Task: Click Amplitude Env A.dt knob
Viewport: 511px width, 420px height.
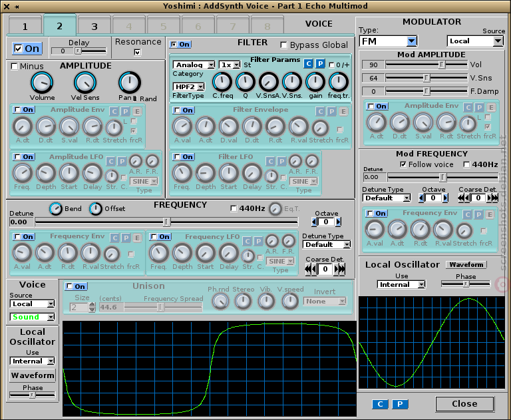Action: [22, 126]
